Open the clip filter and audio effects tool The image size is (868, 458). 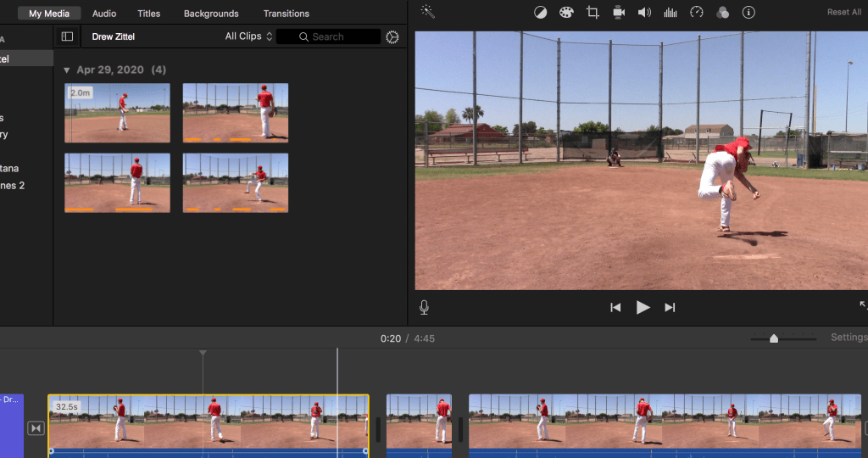tap(722, 13)
